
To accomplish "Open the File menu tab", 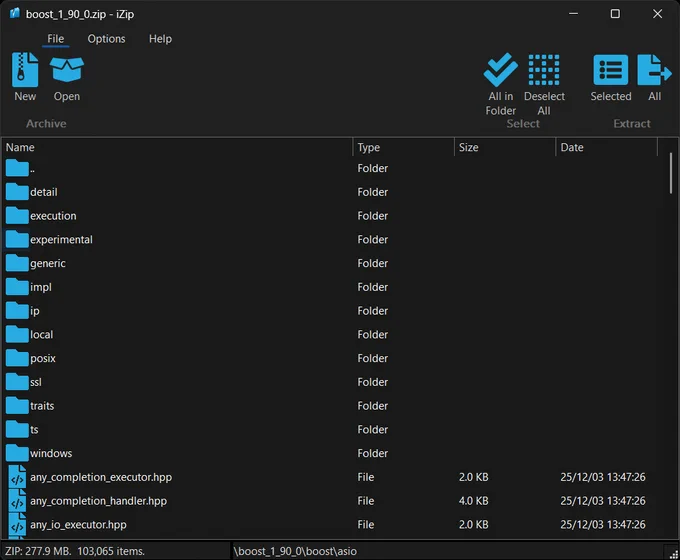I will [x=56, y=39].
